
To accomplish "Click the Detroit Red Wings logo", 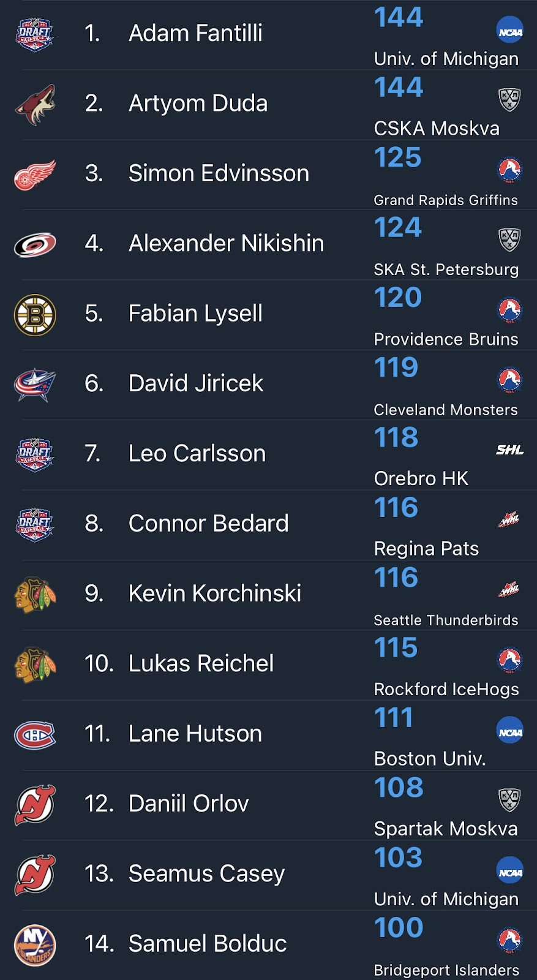I will pyautogui.click(x=35, y=175).
